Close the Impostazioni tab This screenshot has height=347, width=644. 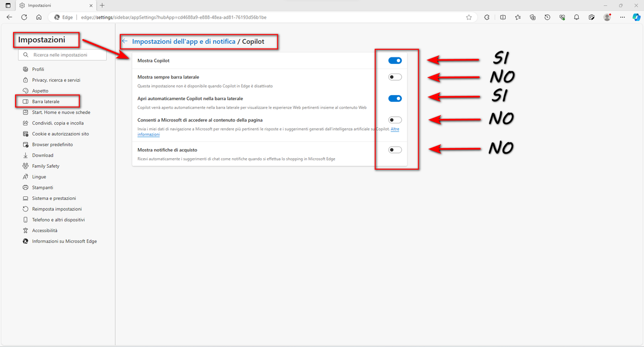[90, 5]
